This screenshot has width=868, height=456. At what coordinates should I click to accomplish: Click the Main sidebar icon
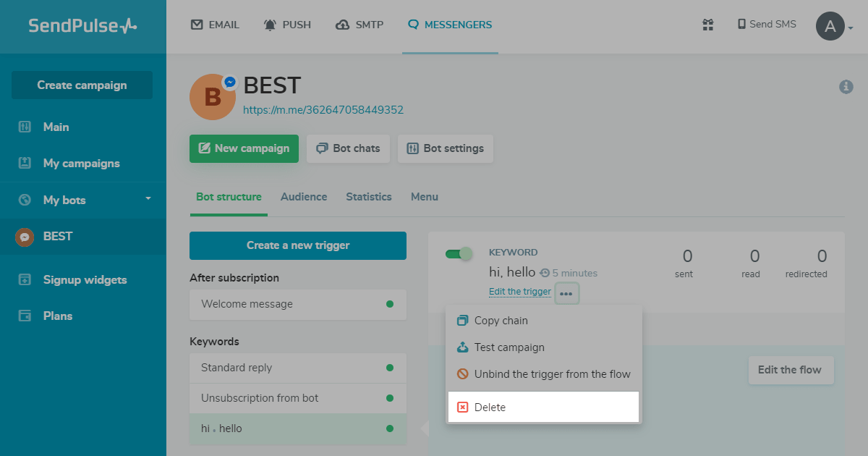[25, 127]
